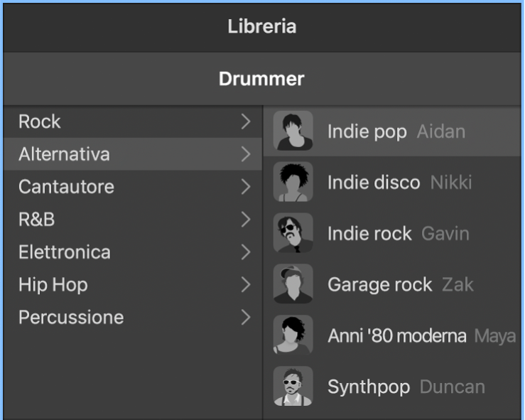The height and width of the screenshot is (420, 525).
Task: Click the drummer name Duncan
Action: click(x=453, y=387)
